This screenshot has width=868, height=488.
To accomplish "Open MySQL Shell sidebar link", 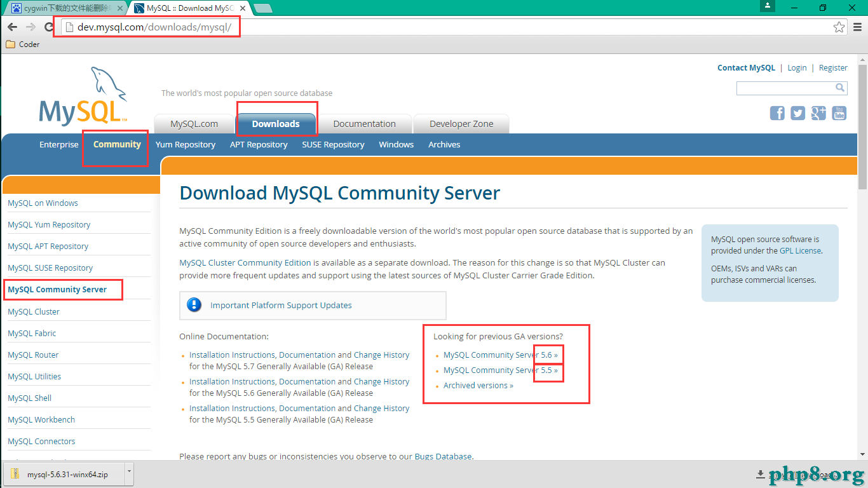I will point(30,398).
